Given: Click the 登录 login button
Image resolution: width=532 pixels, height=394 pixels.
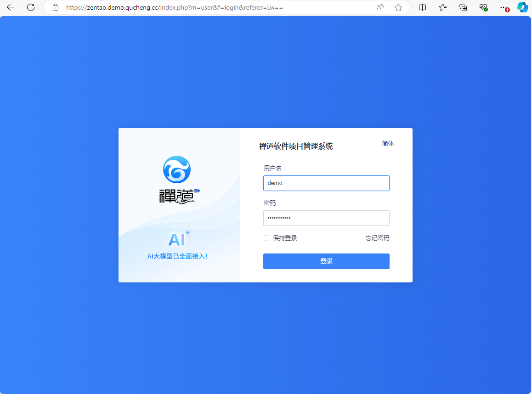Looking at the screenshot, I should coord(326,261).
